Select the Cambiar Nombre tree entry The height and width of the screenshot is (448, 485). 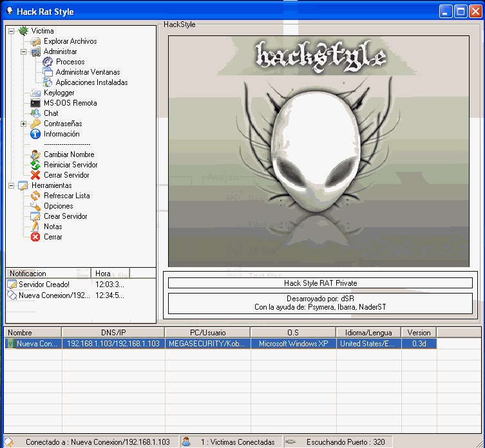[x=69, y=154]
